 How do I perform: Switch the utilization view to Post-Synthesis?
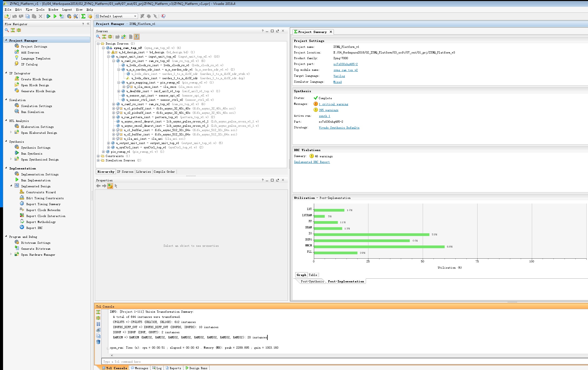312,281
